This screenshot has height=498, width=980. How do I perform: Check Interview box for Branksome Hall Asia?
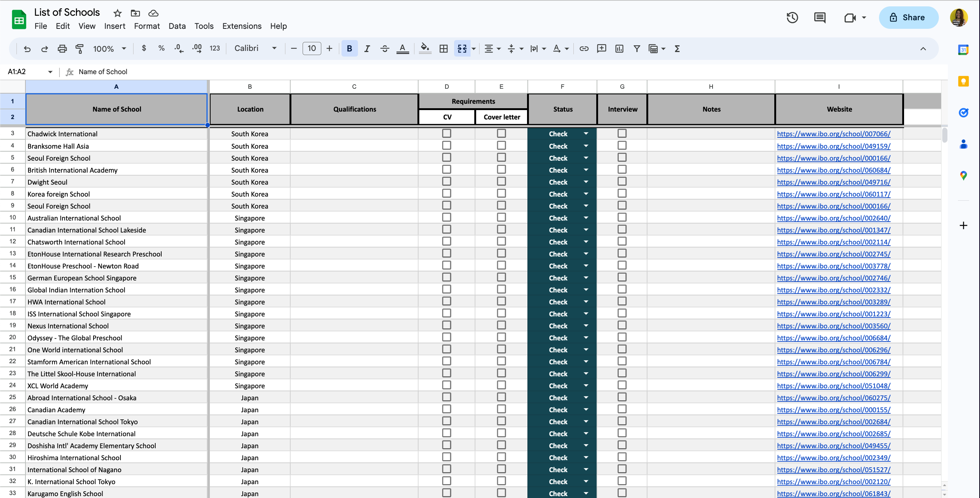(x=622, y=145)
